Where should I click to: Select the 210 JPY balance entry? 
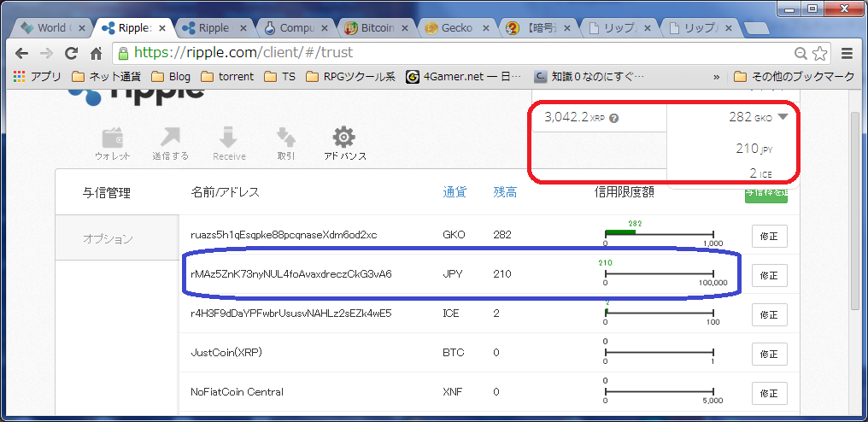click(754, 149)
